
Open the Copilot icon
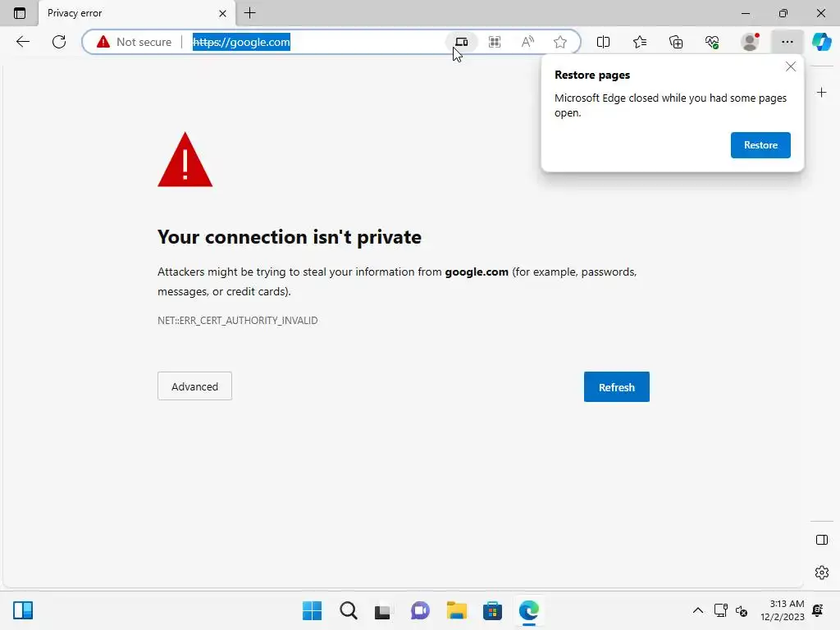(821, 42)
